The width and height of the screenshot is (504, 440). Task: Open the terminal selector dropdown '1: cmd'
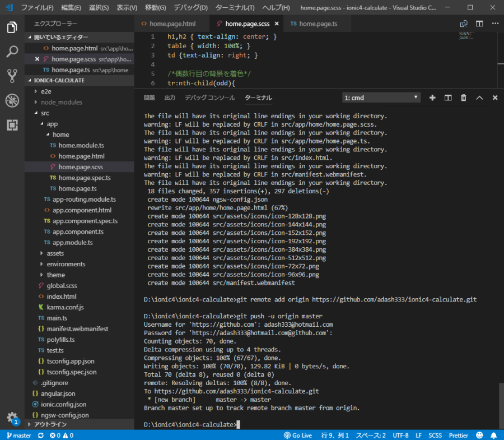click(381, 98)
